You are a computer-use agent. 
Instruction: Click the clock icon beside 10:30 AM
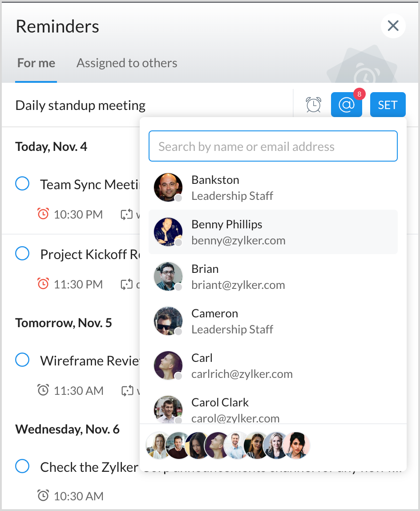(x=43, y=495)
